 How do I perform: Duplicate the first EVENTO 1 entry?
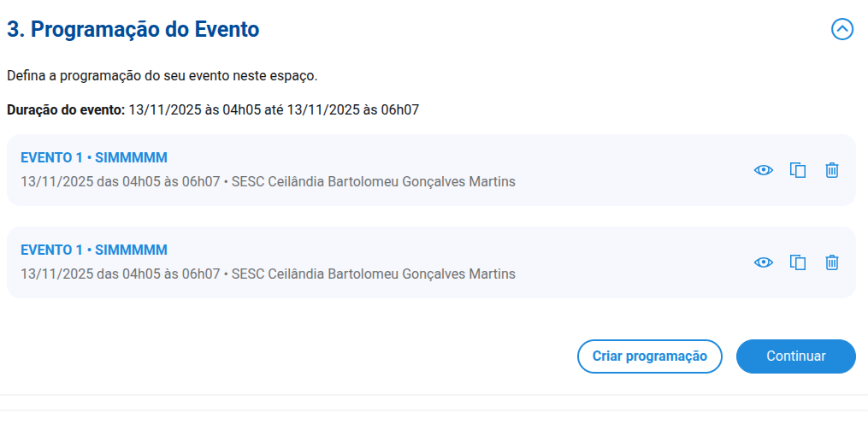click(798, 170)
